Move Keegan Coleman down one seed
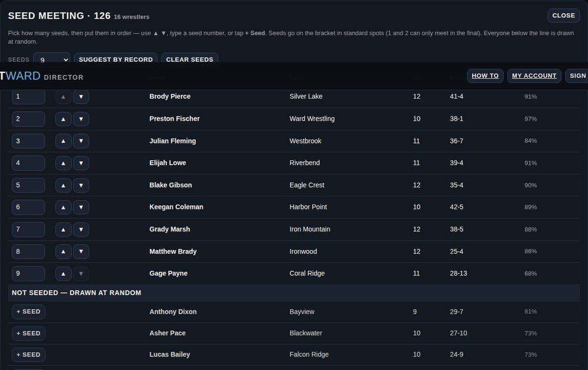This screenshot has width=588, height=370. click(x=81, y=207)
